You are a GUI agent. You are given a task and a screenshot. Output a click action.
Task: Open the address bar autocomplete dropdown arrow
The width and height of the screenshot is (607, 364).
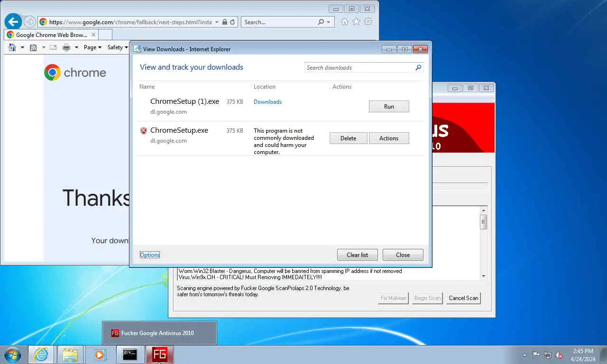217,22
